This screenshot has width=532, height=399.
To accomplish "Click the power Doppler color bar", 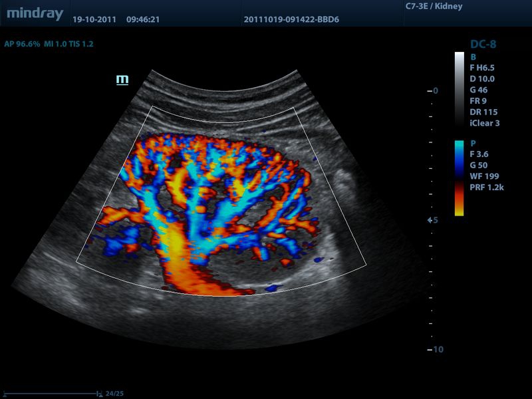I will click(459, 178).
